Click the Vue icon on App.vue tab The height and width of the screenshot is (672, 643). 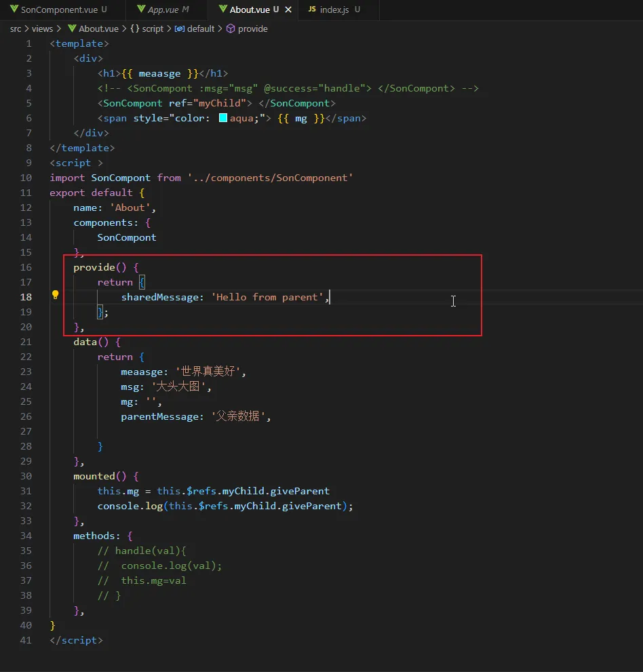(x=141, y=9)
